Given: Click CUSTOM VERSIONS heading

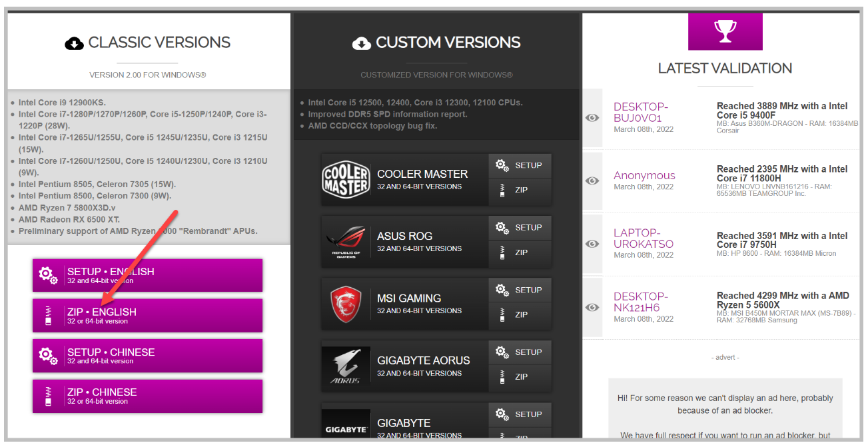Looking at the screenshot, I should [448, 43].
